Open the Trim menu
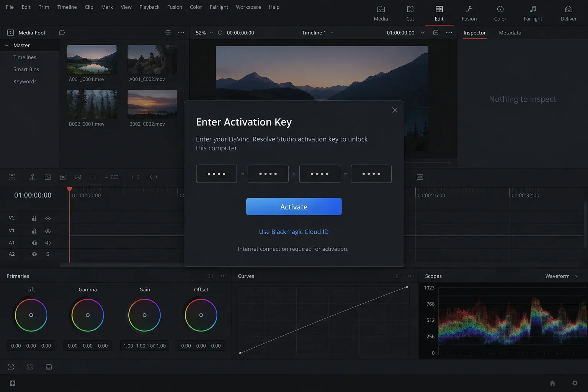The image size is (588, 392). point(44,7)
